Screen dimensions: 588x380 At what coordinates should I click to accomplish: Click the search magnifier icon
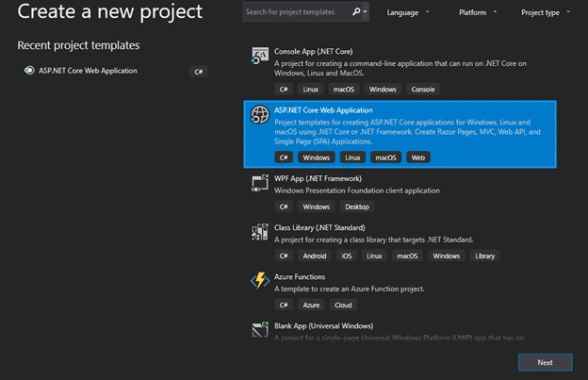click(356, 12)
